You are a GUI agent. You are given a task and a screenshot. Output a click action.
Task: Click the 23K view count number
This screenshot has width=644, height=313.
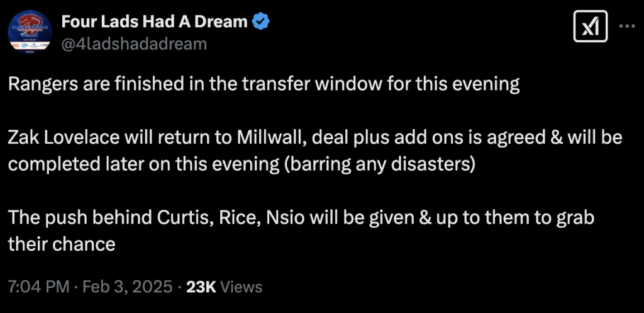(x=201, y=287)
